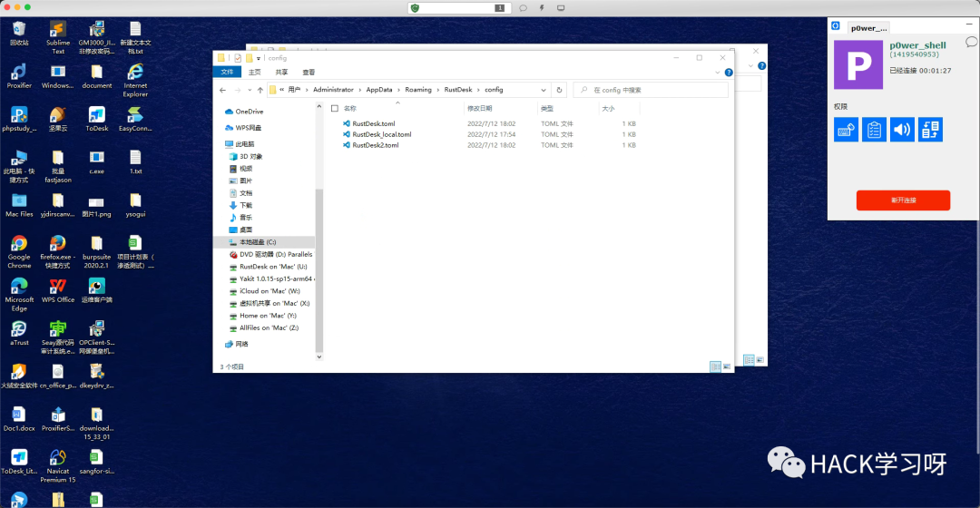Open EasyConnect desktop icon
The width and height of the screenshot is (980, 508).
135,120
